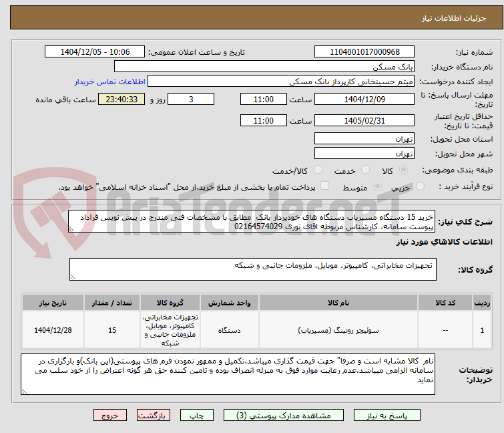504x433 pixels.
Task: Click the تعداد / مقدار column header
Action: 112,303
